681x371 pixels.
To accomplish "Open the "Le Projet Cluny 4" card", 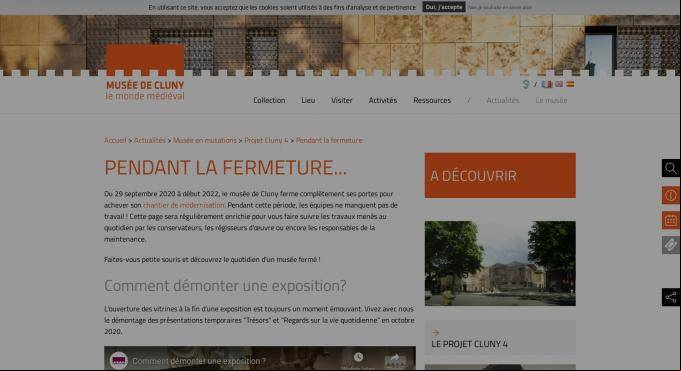I will pos(500,338).
